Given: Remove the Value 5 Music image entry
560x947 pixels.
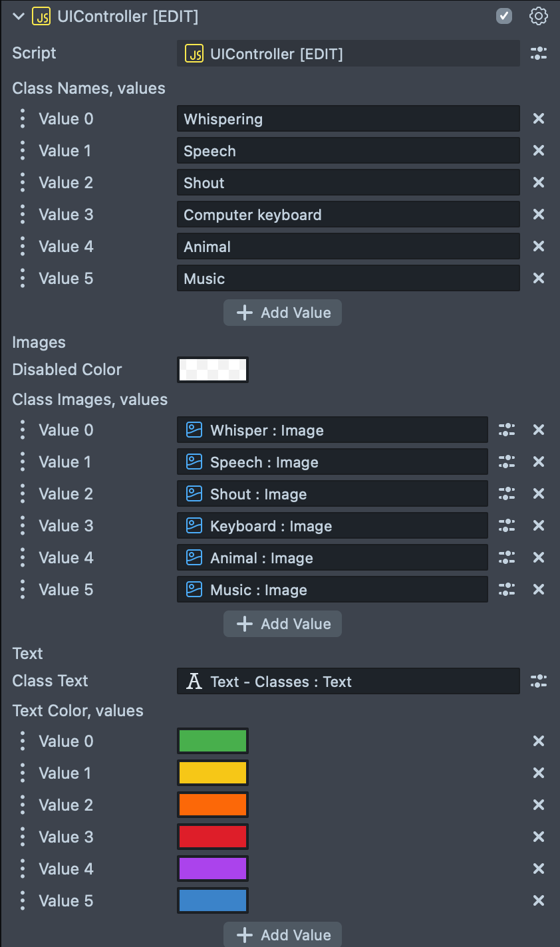Looking at the screenshot, I should (x=539, y=589).
